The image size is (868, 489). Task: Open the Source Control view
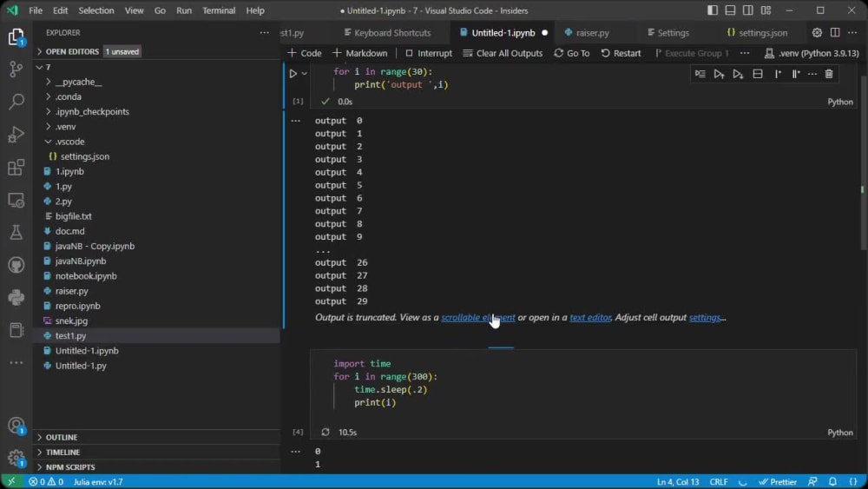16,69
